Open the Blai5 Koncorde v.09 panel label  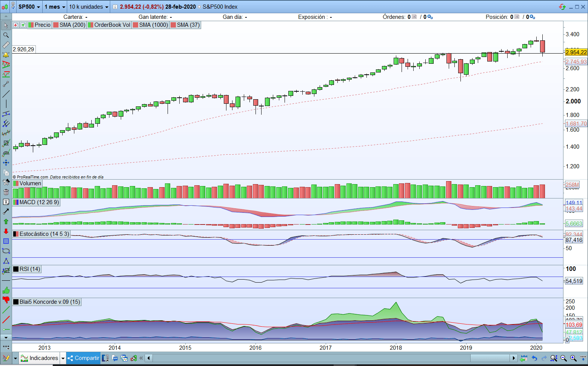47,302
